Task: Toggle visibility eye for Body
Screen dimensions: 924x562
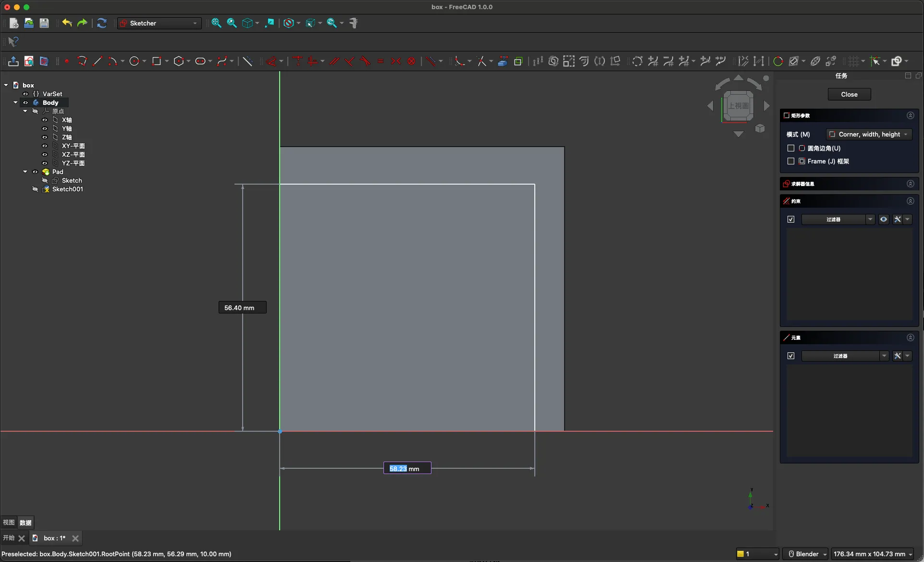Action: (x=25, y=102)
